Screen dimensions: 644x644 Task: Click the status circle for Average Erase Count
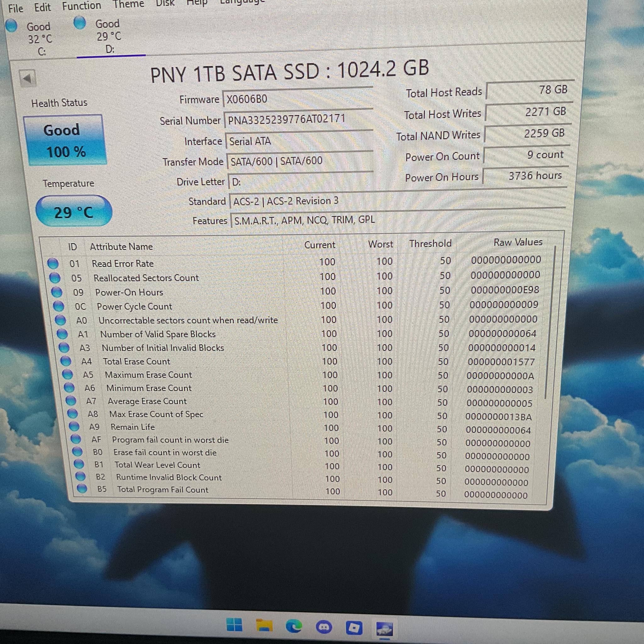71,401
